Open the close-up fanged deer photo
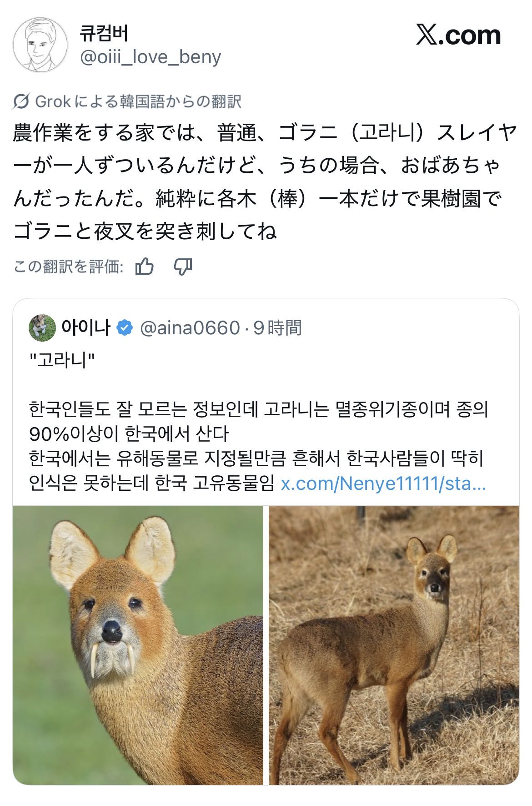 (138, 645)
